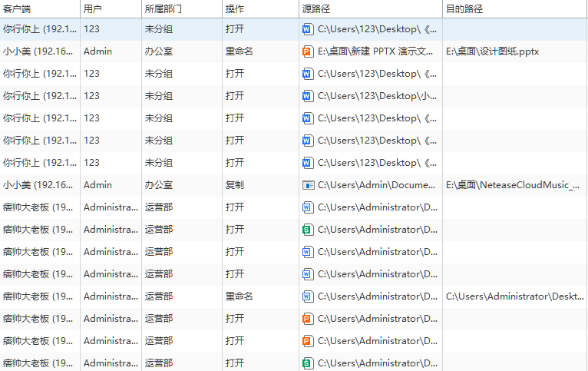The width and height of the screenshot is (588, 371).
Task: Click destination C:\Users\Administrator\Deskt...
Action: click(x=514, y=296)
